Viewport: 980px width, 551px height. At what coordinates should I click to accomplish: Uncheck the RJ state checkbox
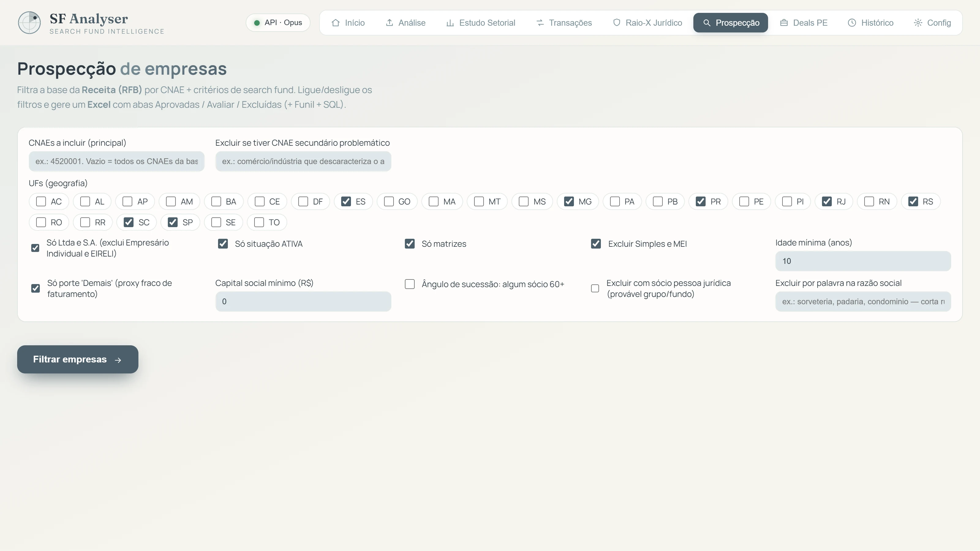[x=827, y=201]
